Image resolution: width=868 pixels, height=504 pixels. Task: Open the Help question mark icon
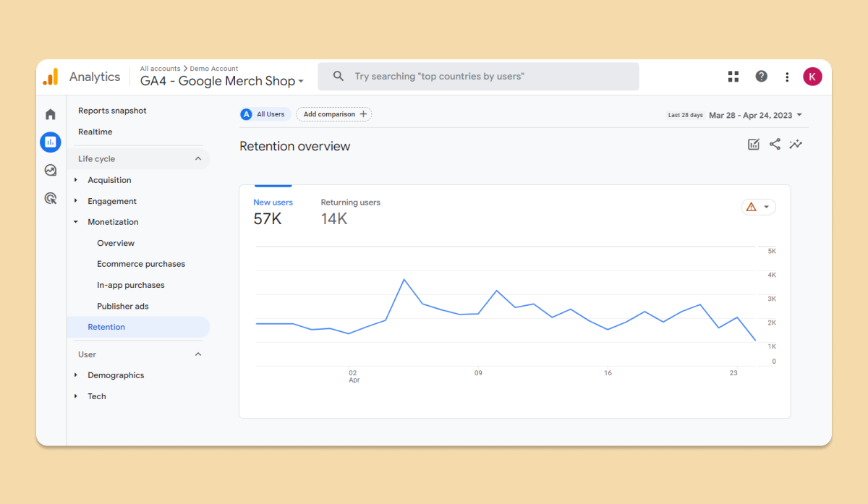click(761, 77)
